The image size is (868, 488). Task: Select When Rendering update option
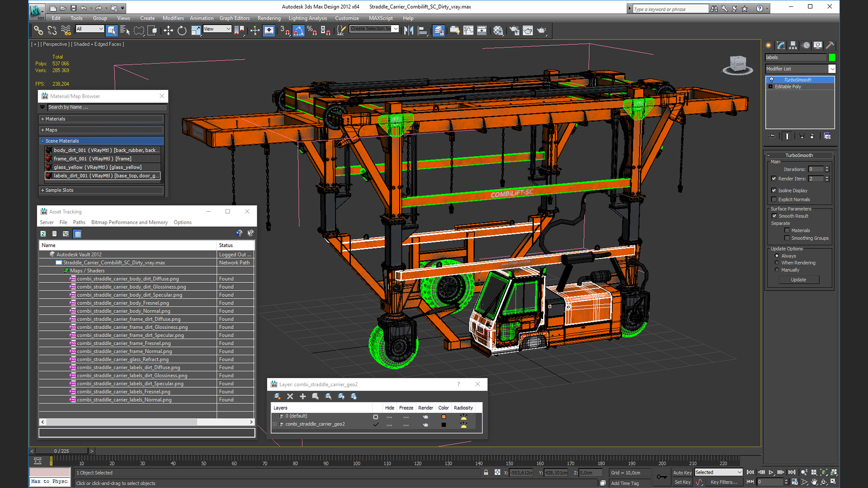coord(777,263)
